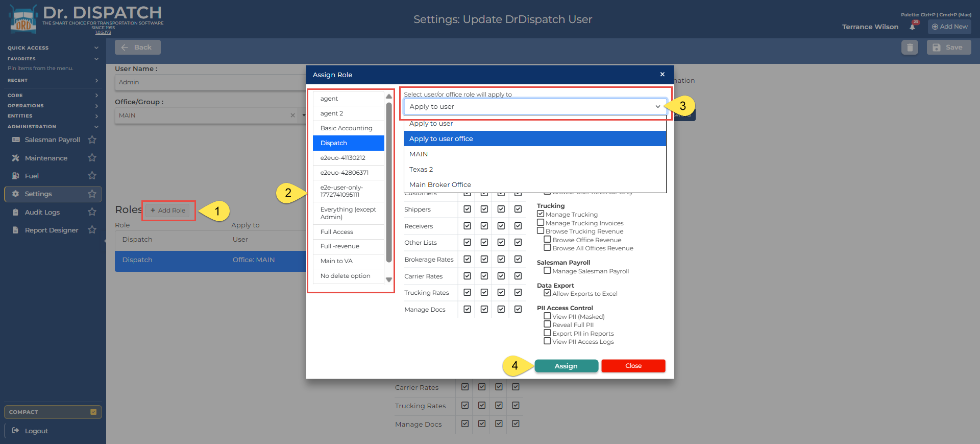Pin Settings with its star icon

click(x=92, y=194)
